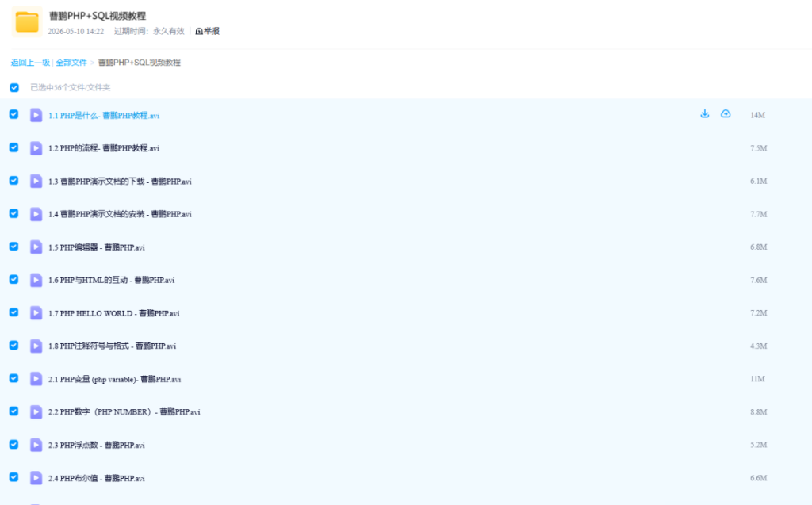Click video icon of 1.5 PHP编辑器
Image resolution: width=812 pixels, height=505 pixels.
pos(36,247)
